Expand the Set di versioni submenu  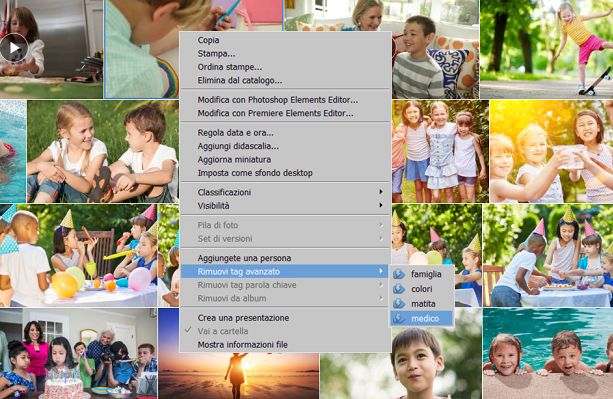pos(285,238)
